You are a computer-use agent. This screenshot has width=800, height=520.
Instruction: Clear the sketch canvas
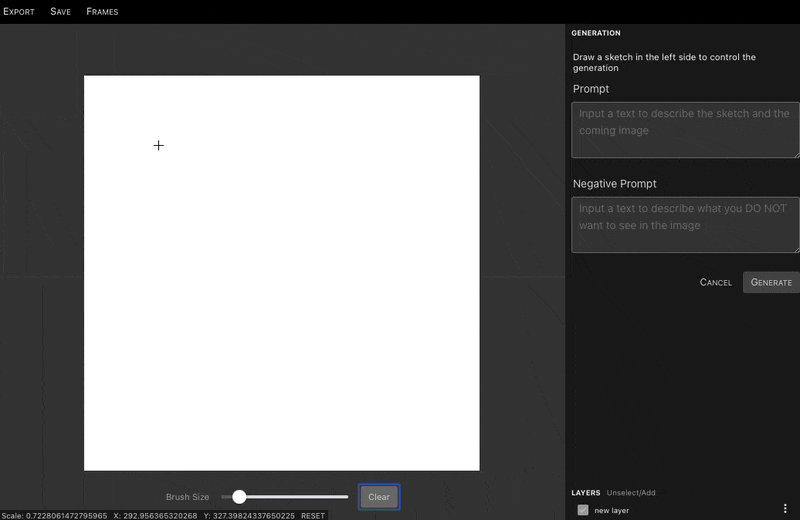(x=379, y=497)
